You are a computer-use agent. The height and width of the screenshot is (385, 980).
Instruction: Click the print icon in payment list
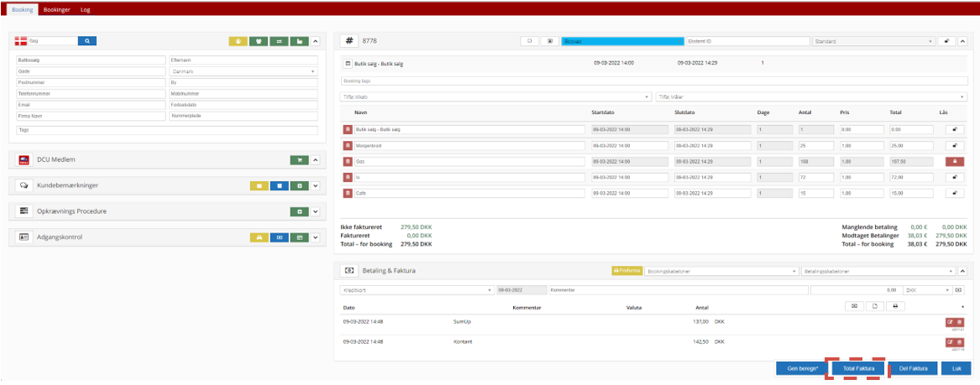click(895, 306)
